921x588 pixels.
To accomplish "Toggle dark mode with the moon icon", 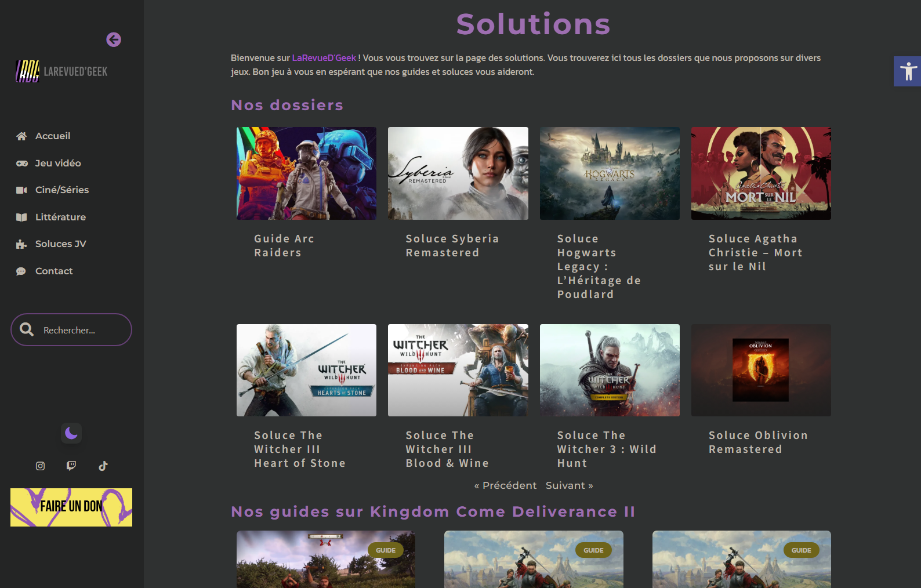I will tap(71, 433).
